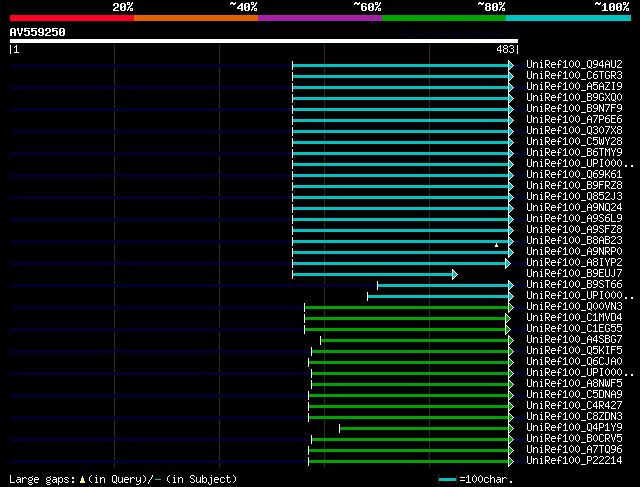Click the white start tick of B9ST66 alignment
This screenshot has width=640, height=487.
point(378,285)
